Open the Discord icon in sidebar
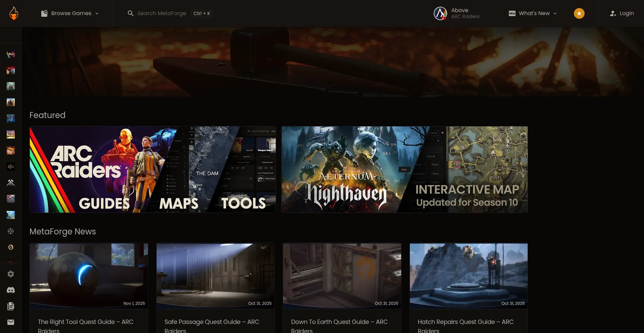This screenshot has width=644, height=333. tap(11, 290)
